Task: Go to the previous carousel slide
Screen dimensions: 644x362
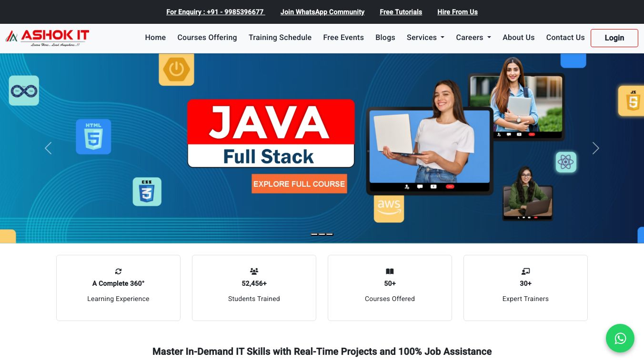Action: tap(48, 148)
